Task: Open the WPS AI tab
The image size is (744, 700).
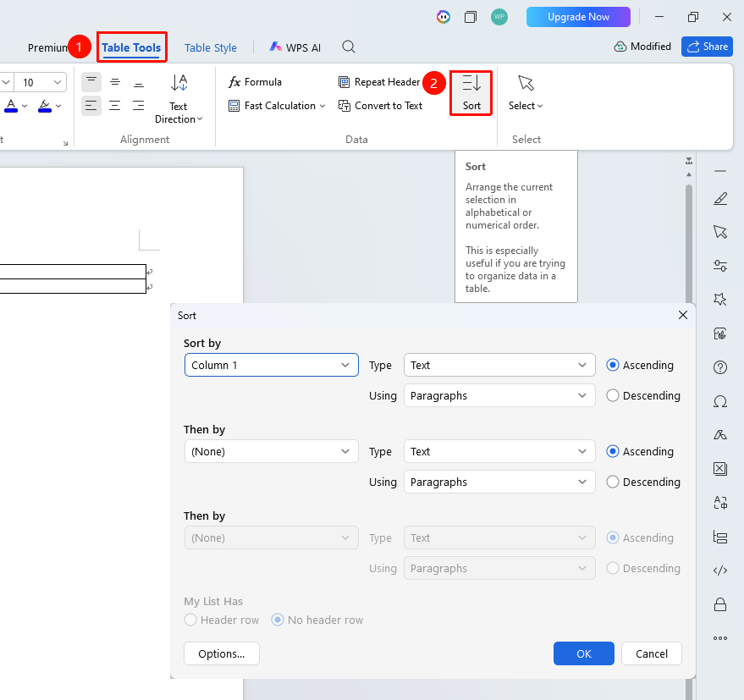Action: 295,47
